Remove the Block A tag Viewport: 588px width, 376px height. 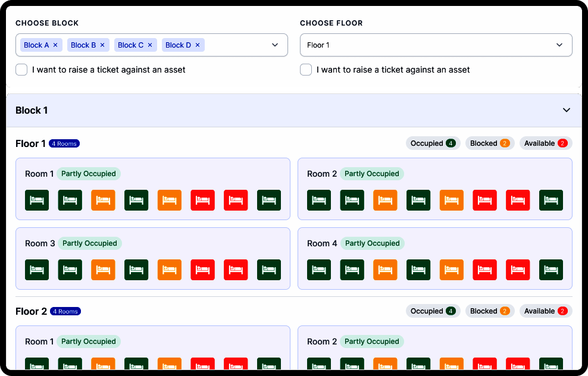(55, 45)
